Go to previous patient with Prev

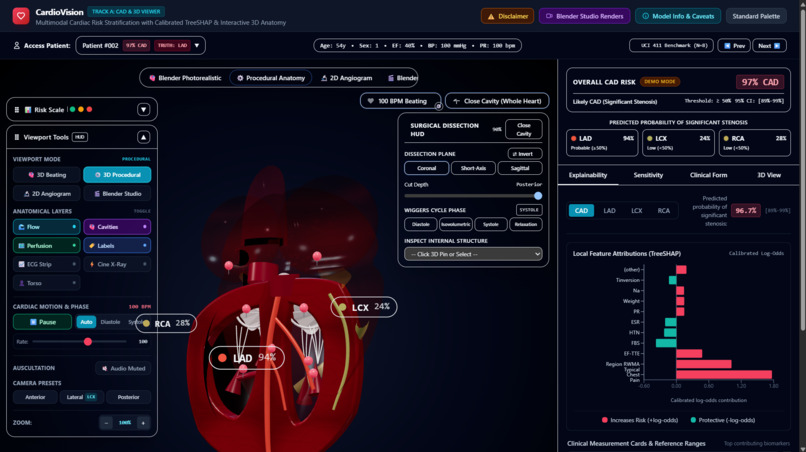pyautogui.click(x=734, y=46)
